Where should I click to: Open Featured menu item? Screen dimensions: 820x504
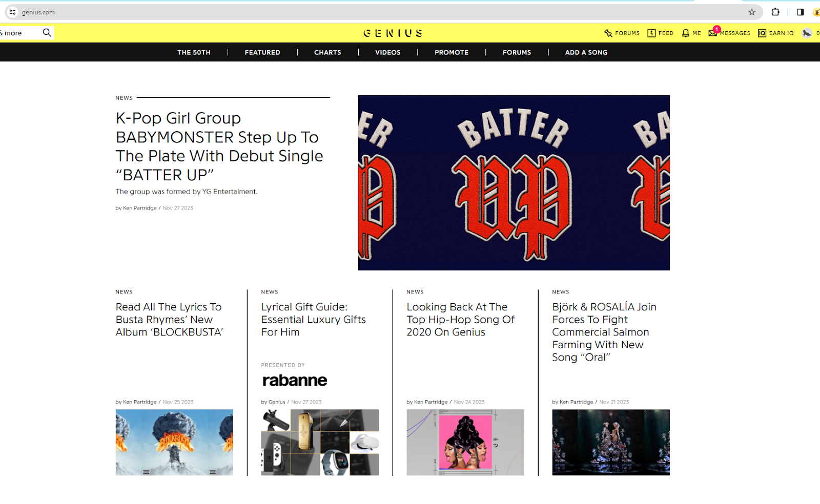click(x=262, y=52)
